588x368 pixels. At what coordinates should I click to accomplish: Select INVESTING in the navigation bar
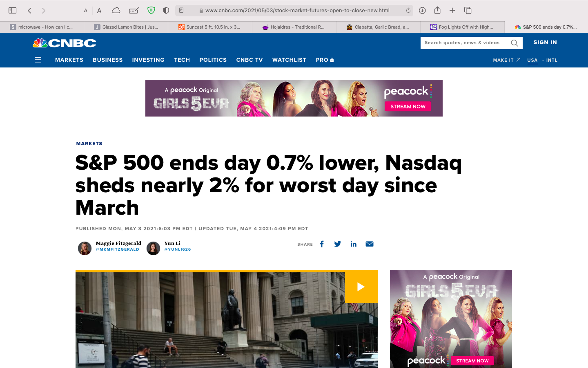point(148,60)
